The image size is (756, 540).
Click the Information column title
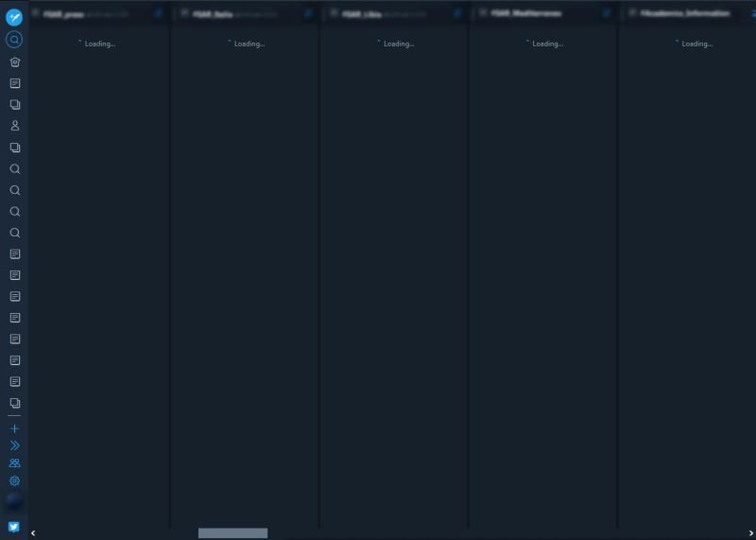685,14
